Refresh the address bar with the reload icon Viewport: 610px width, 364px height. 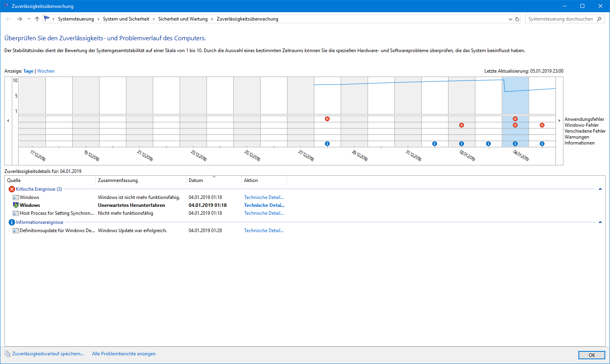[517, 19]
